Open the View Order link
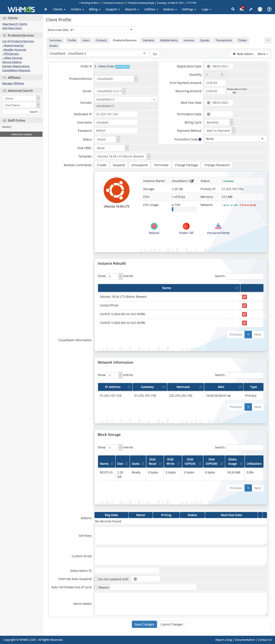This screenshot has width=275, height=644. click(x=106, y=66)
